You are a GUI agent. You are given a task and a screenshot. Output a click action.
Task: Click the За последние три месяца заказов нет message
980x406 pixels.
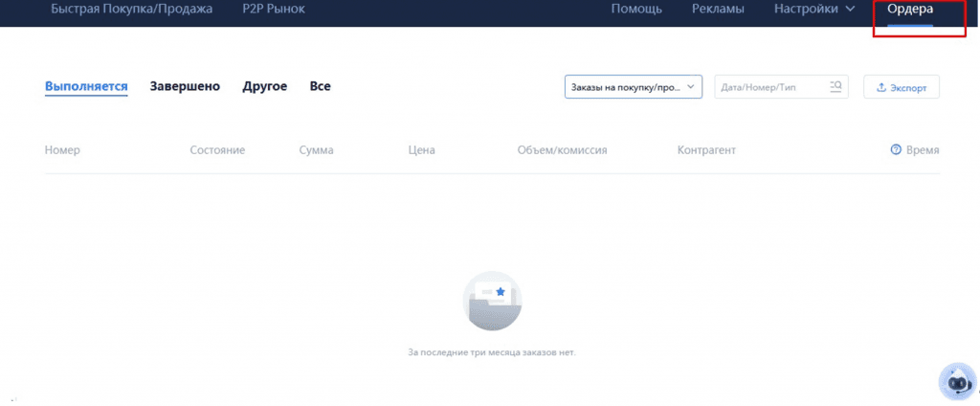point(491,352)
